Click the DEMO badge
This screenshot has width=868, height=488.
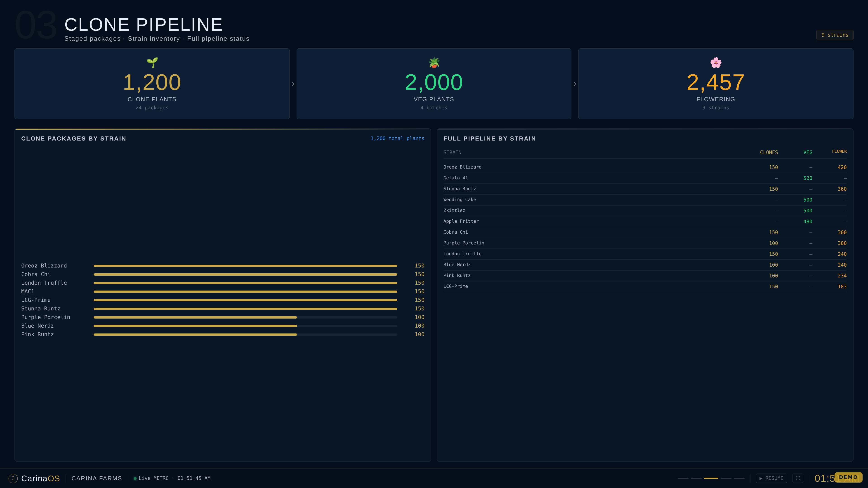pos(848,477)
